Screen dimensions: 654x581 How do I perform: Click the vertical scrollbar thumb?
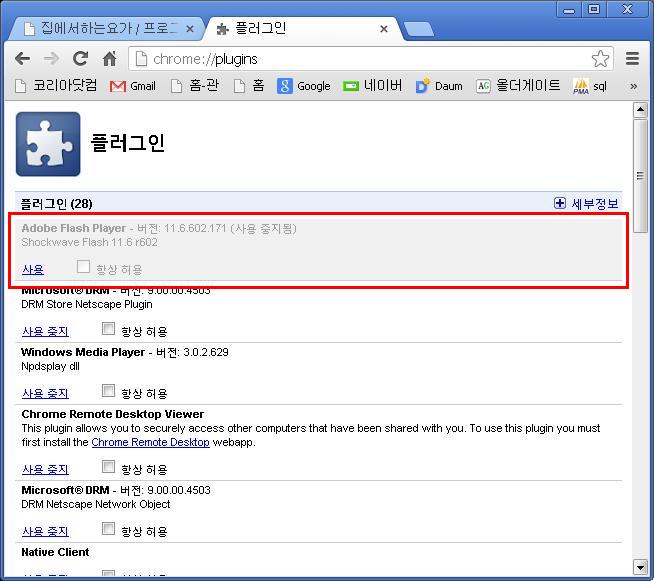coord(640,176)
